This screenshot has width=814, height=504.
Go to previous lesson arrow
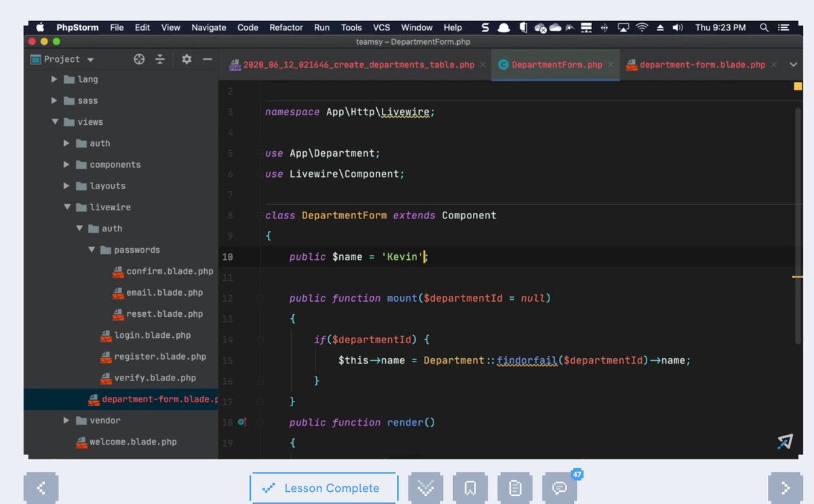(41, 488)
